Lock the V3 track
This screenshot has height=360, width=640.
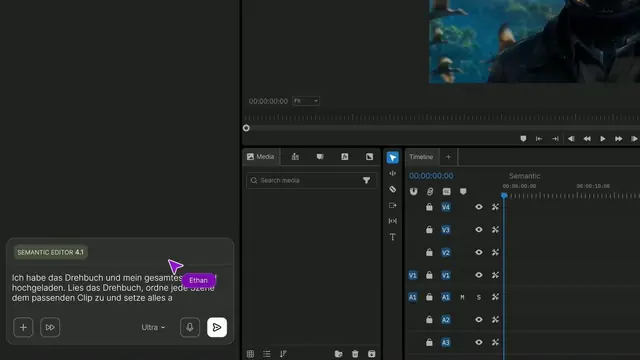point(429,230)
